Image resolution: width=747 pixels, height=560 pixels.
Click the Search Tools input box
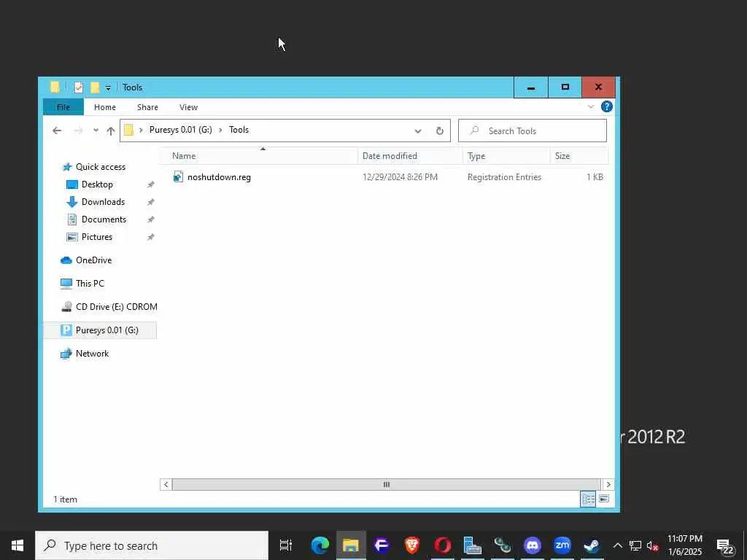click(x=532, y=131)
